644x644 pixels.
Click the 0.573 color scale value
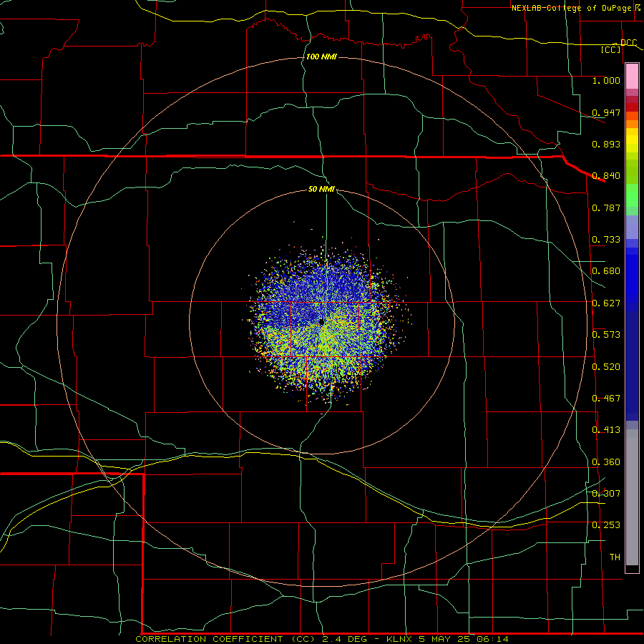pyautogui.click(x=606, y=335)
